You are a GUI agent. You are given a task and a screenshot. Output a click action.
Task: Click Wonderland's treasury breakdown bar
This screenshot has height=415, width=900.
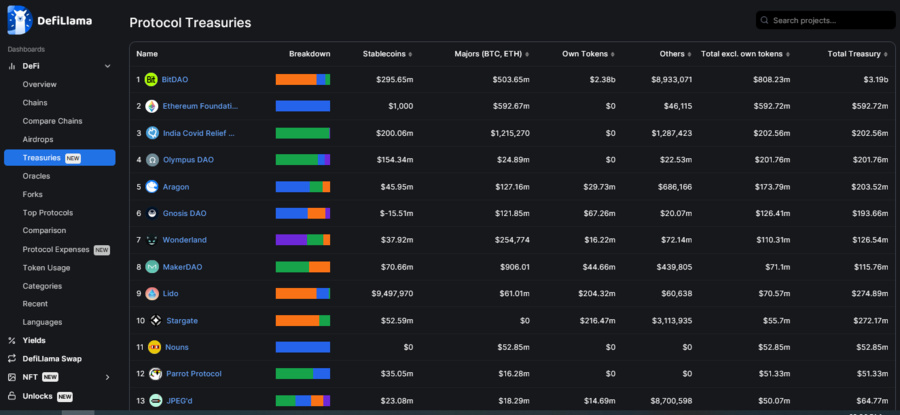pos(302,240)
